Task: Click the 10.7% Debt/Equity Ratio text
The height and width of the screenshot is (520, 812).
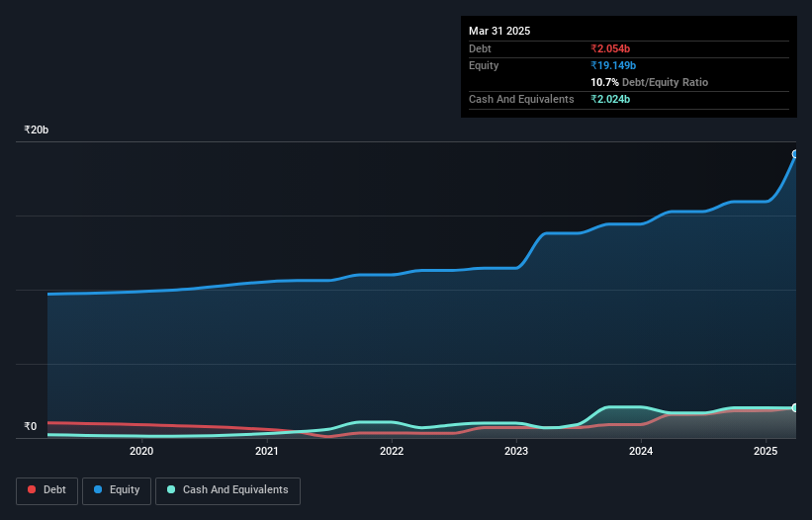Action: pyautogui.click(x=650, y=82)
